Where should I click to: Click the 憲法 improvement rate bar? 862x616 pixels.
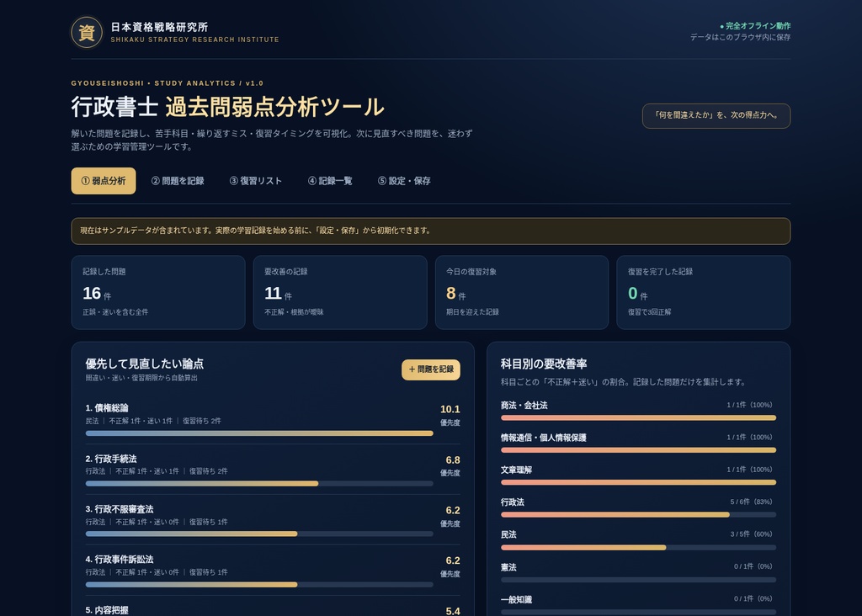pyautogui.click(x=638, y=580)
